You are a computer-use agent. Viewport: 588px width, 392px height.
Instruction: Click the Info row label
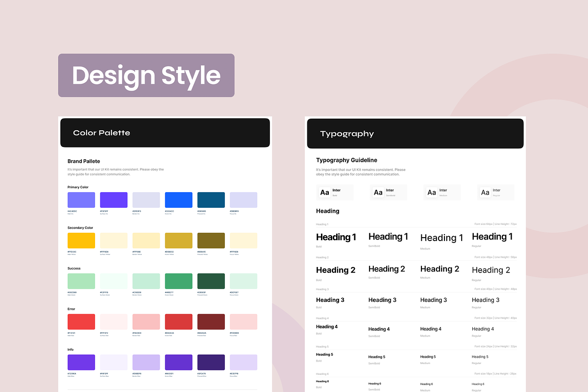[x=71, y=350]
